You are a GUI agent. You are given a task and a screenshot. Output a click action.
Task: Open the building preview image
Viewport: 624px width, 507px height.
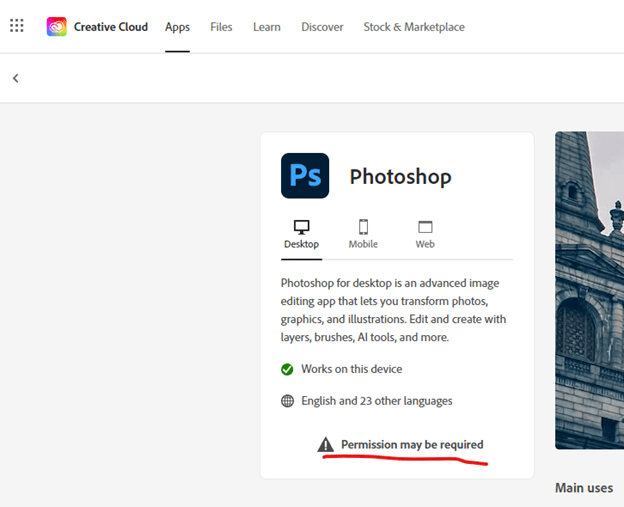pos(589,291)
